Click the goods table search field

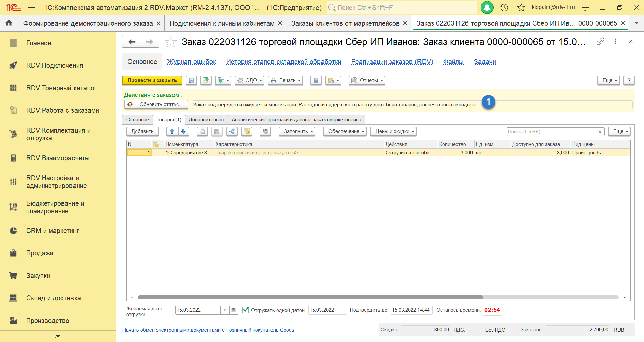[x=551, y=132]
